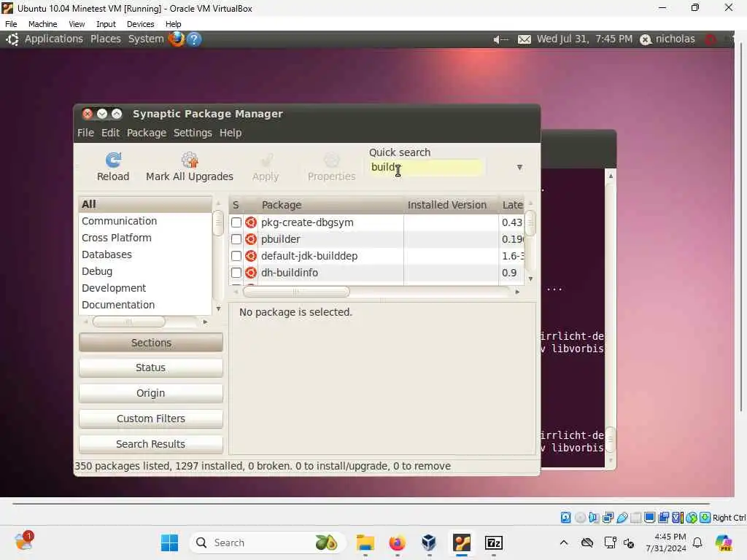
Task: Open Synaptic Package menu
Action: (147, 133)
